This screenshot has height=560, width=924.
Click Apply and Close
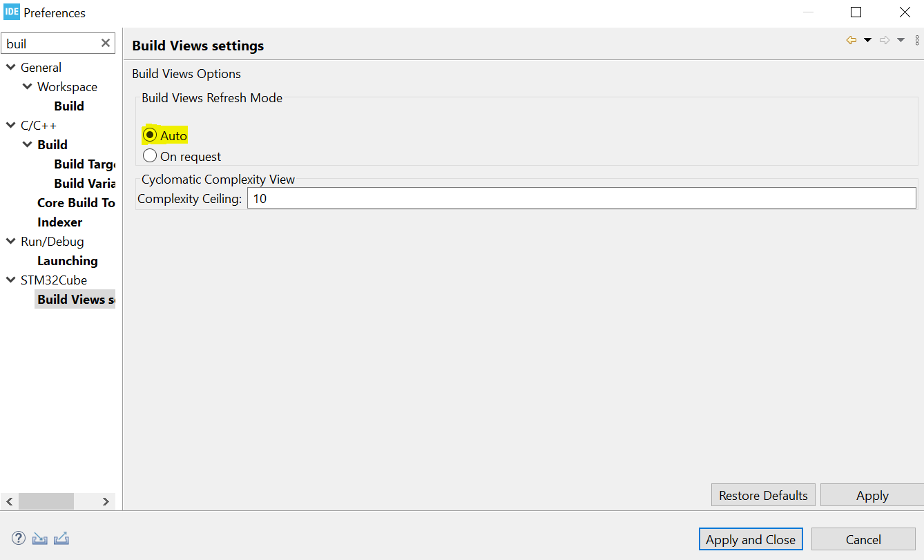(751, 539)
